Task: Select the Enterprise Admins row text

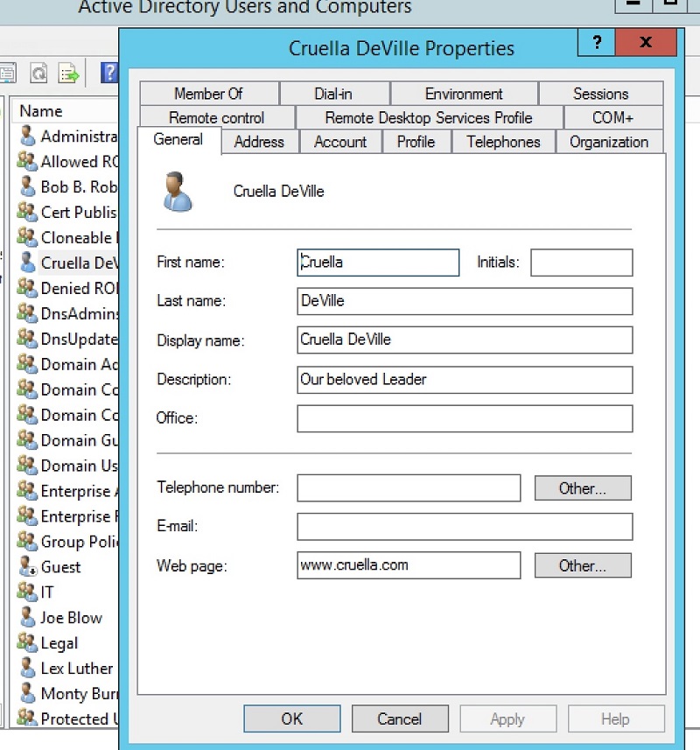Action: coord(80,491)
